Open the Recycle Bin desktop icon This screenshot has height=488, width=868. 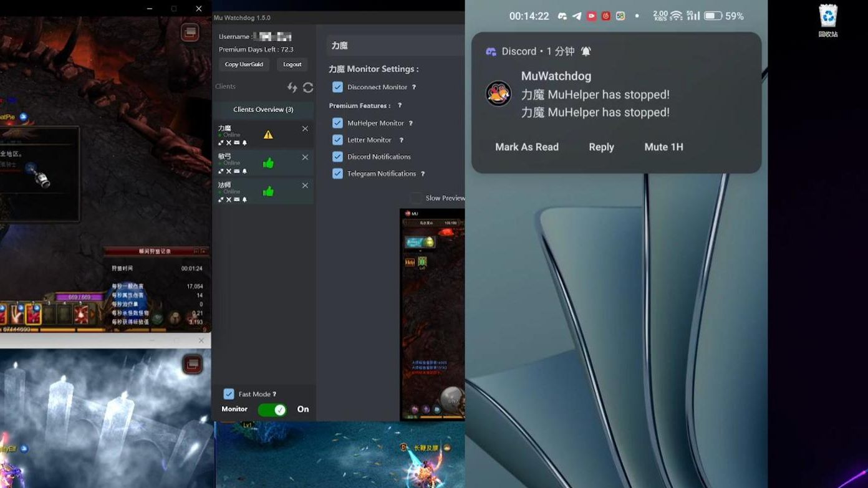tap(828, 21)
